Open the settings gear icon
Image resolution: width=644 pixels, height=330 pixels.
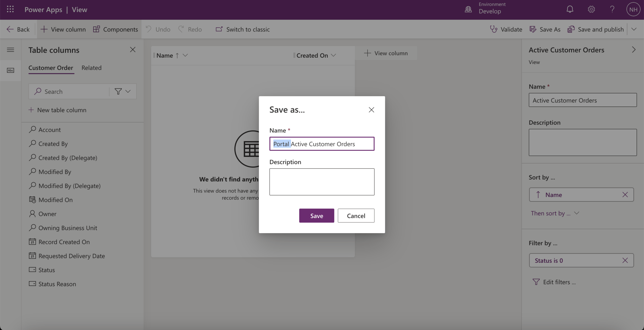point(591,9)
